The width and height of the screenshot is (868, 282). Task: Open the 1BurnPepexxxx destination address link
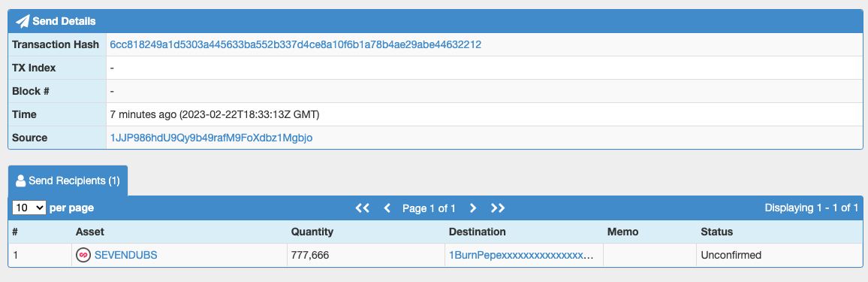point(521,256)
